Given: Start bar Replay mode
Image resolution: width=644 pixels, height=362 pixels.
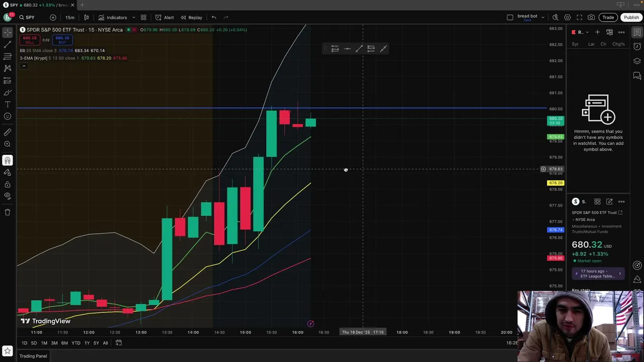Looking at the screenshot, I should (191, 18).
